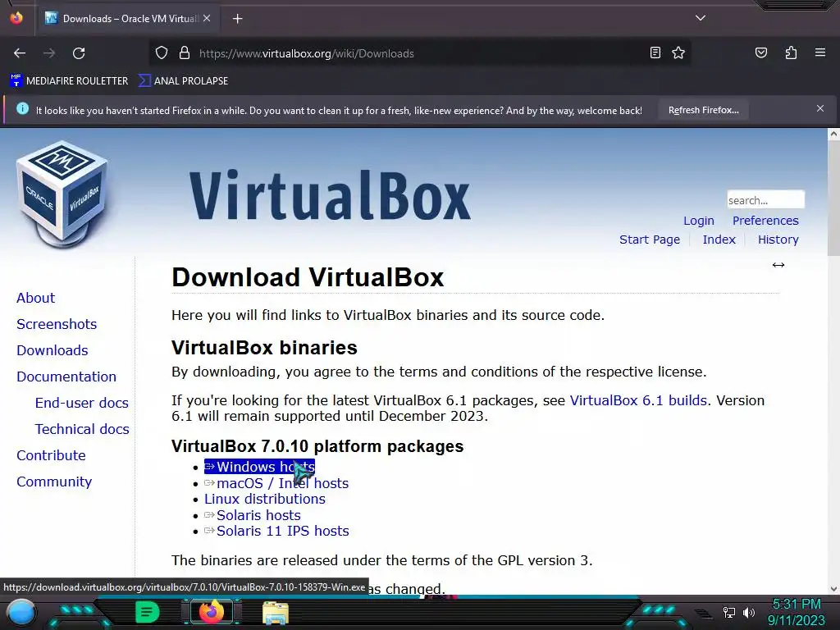Open the Index link

pos(719,240)
